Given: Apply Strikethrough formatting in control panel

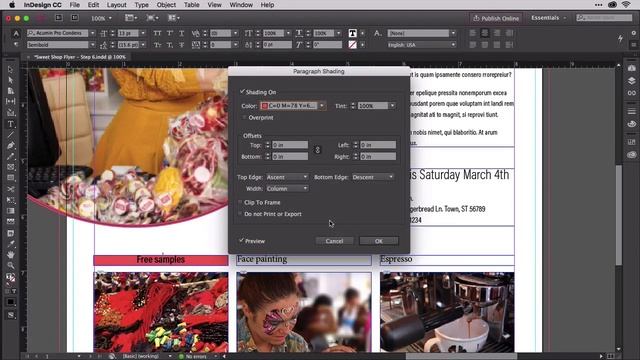Looking at the screenshot, I should point(181,45).
